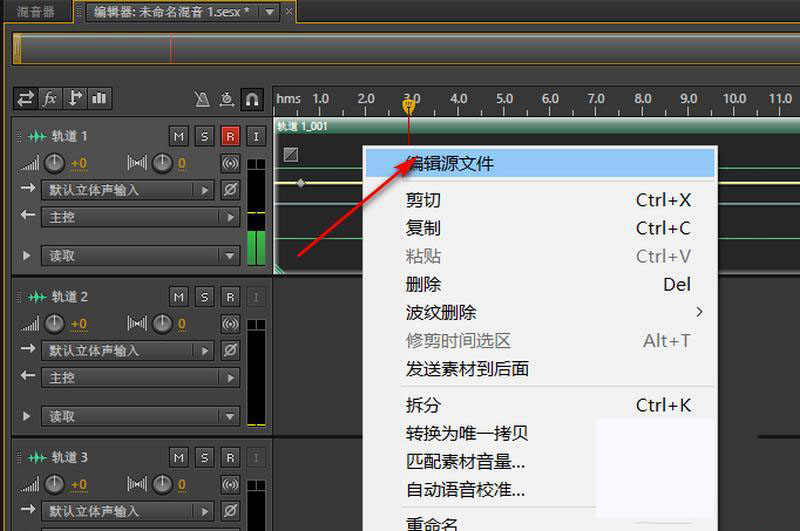Open editor session dropdown arrow
Image resolution: width=800 pixels, height=531 pixels.
(269, 12)
